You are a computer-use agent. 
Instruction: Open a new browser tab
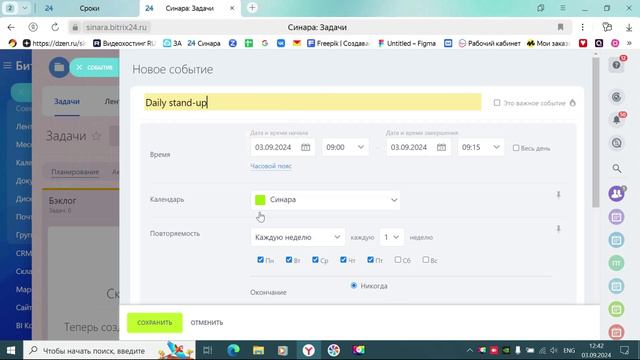pos(252,8)
